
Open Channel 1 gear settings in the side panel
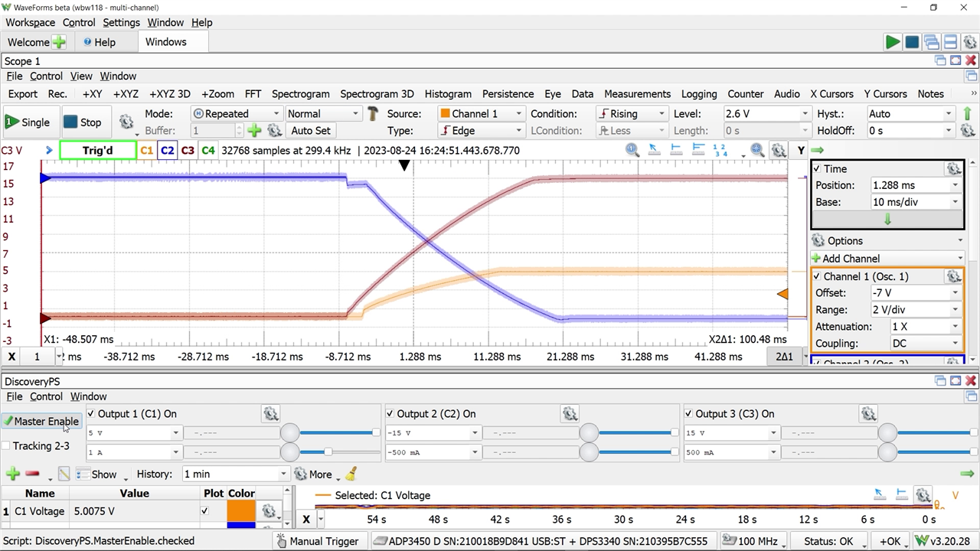tap(953, 276)
